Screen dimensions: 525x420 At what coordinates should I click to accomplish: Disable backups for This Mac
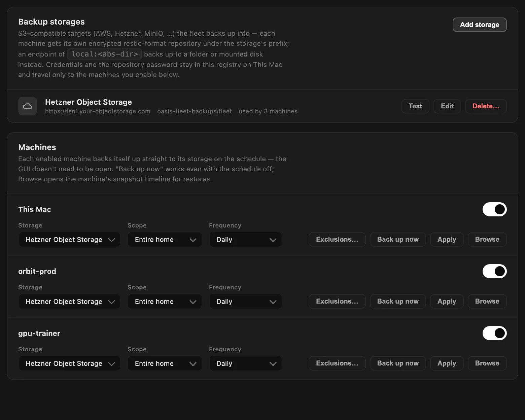[x=494, y=209]
